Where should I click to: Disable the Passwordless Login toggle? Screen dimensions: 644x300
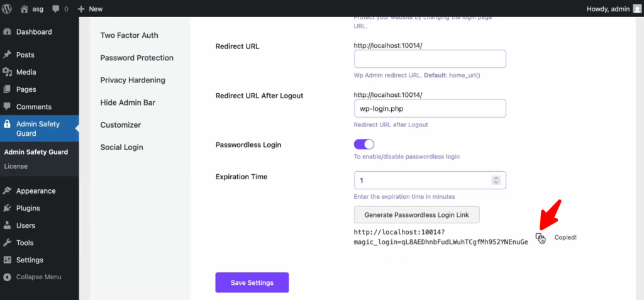tap(364, 145)
